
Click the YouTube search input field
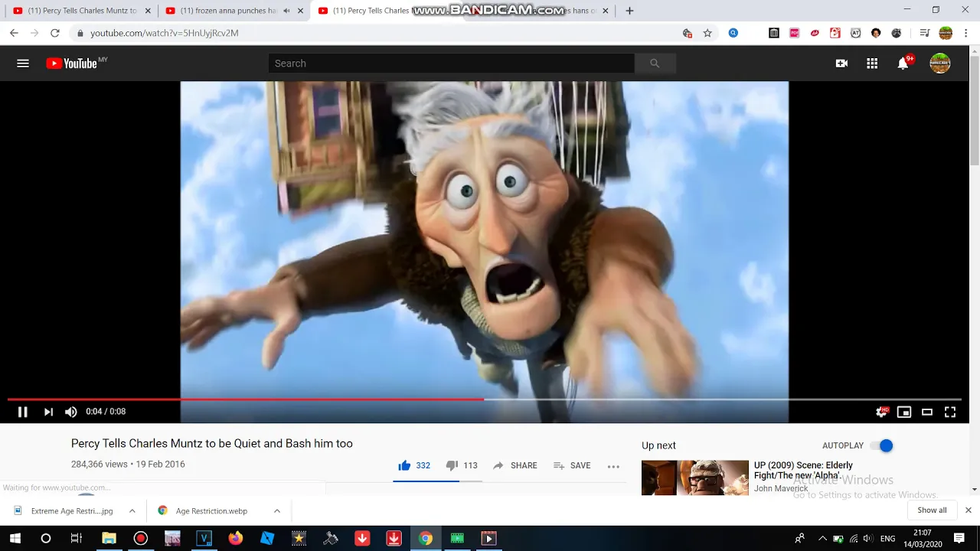click(x=452, y=64)
